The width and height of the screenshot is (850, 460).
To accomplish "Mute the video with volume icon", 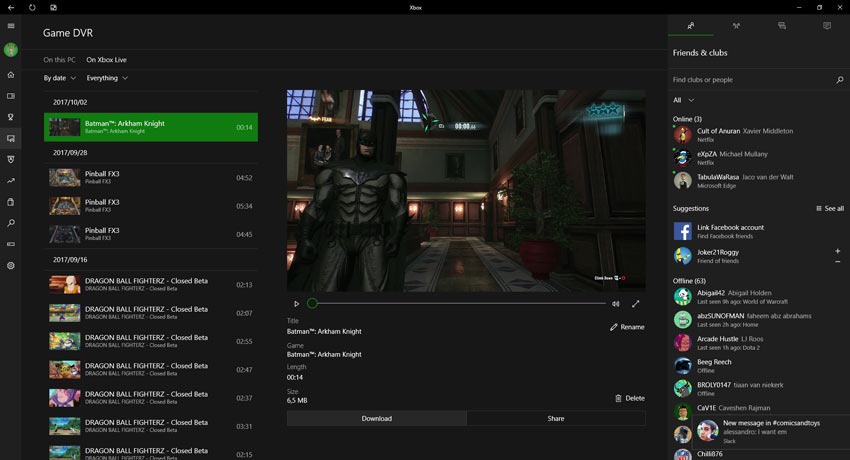I will [616, 304].
